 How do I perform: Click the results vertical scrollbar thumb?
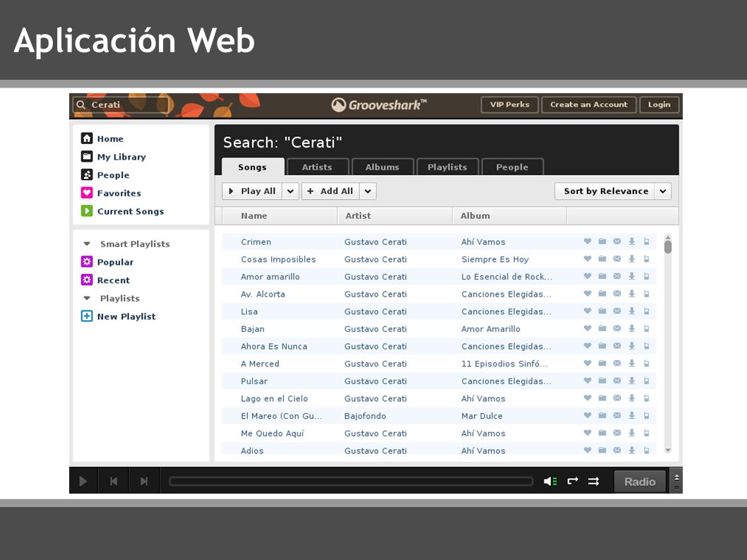click(668, 247)
